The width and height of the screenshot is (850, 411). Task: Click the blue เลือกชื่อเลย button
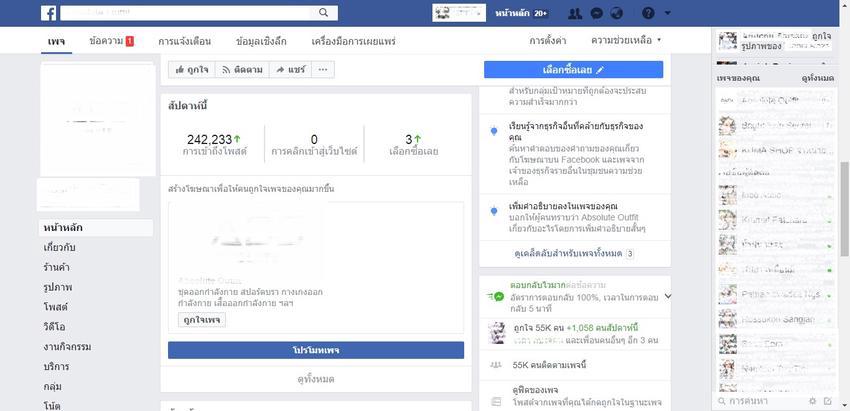pos(573,69)
